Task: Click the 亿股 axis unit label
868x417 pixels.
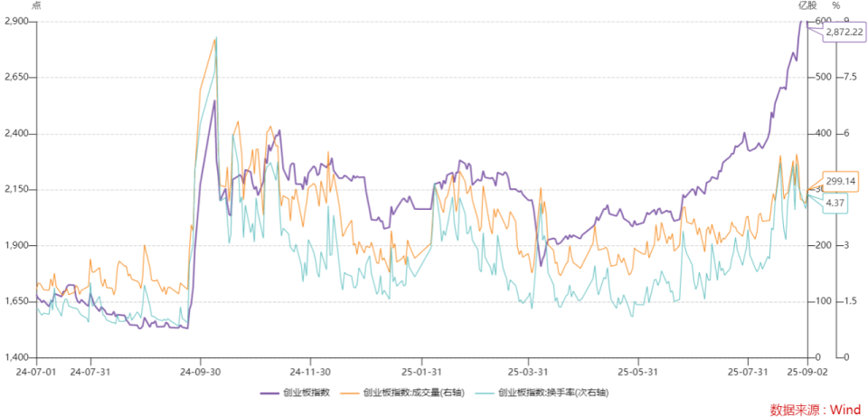Action: pyautogui.click(x=807, y=6)
